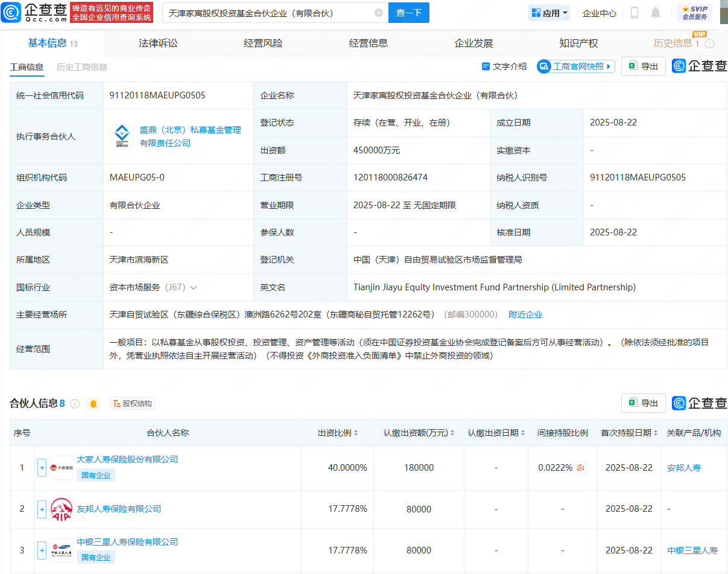Click row 1 认缴出资额 180000
Viewport: 728px width, 574px height.
[419, 468]
